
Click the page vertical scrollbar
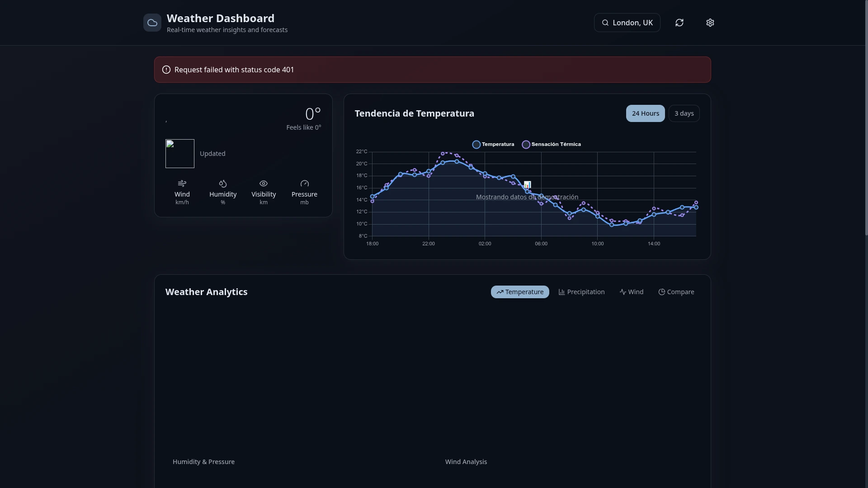pyautogui.click(x=866, y=117)
